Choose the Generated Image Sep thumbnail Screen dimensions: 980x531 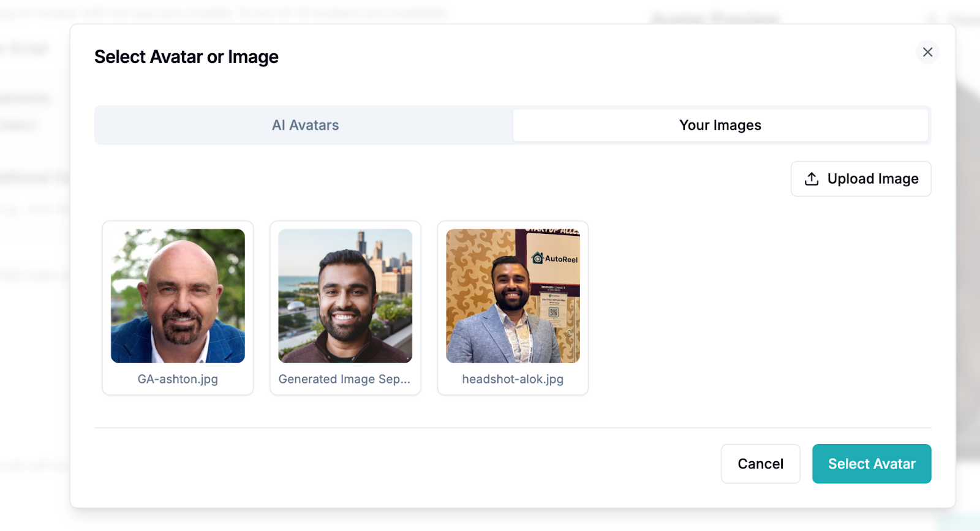345,296
